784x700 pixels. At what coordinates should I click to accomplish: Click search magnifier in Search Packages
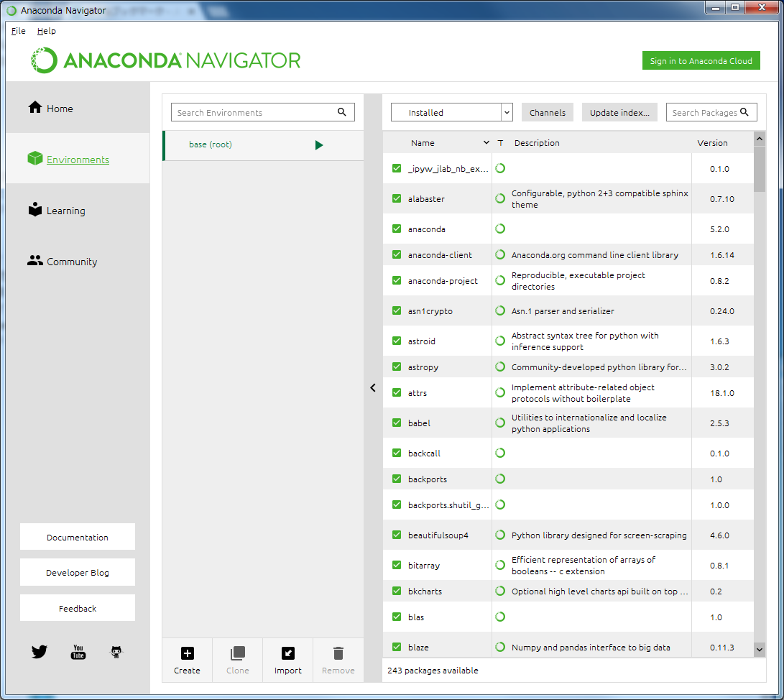click(744, 112)
